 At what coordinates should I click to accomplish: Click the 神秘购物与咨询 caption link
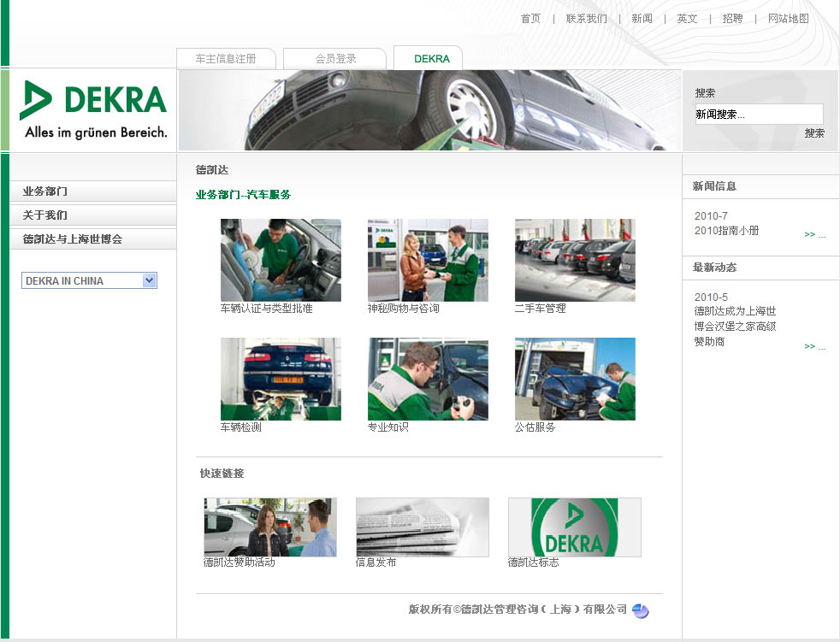pyautogui.click(x=403, y=309)
